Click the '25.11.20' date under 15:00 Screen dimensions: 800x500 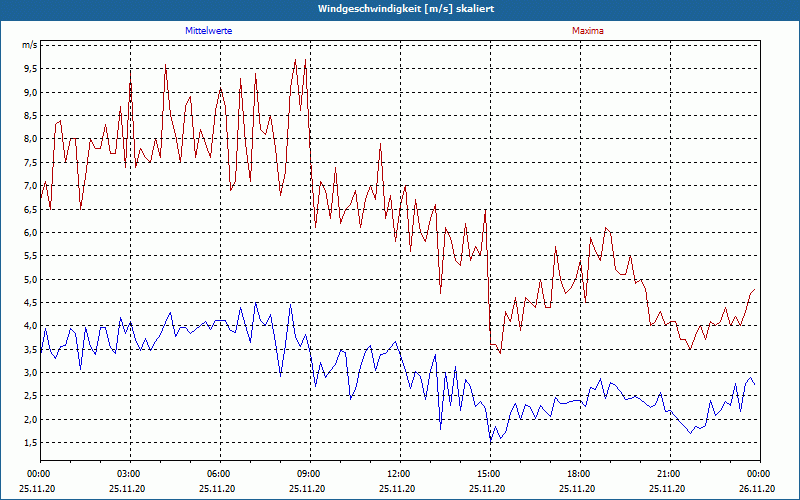487,488
